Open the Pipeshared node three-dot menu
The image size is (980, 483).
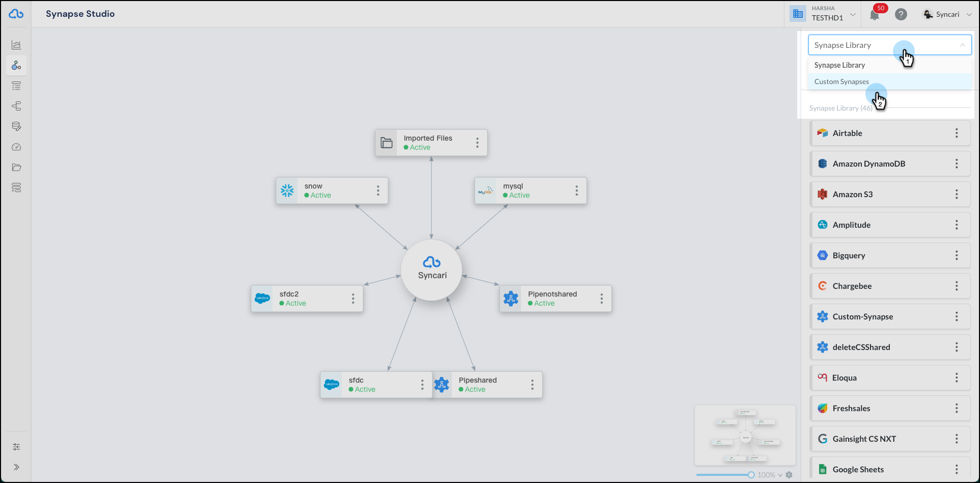click(x=532, y=385)
